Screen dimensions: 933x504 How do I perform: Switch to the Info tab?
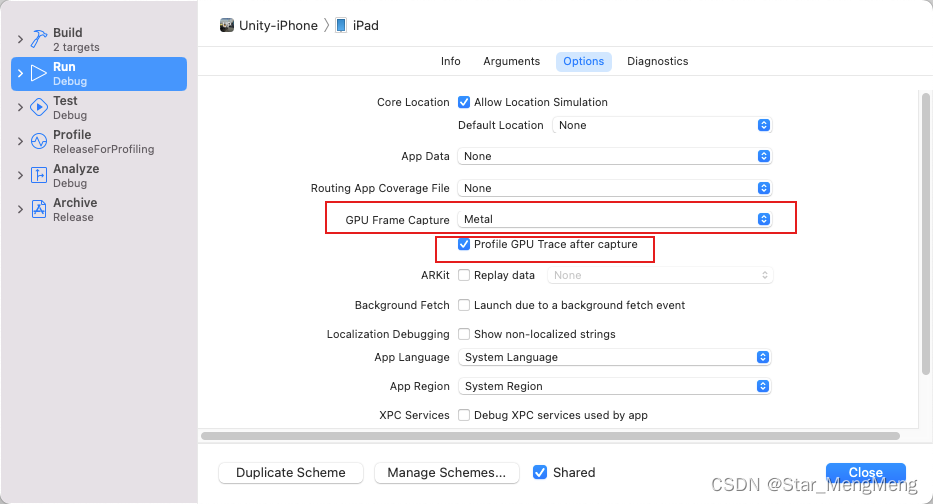tap(450, 61)
